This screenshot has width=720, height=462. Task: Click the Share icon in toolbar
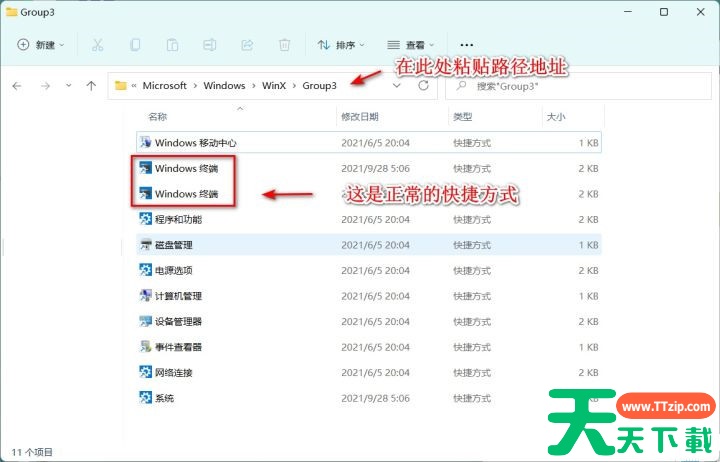click(x=247, y=45)
